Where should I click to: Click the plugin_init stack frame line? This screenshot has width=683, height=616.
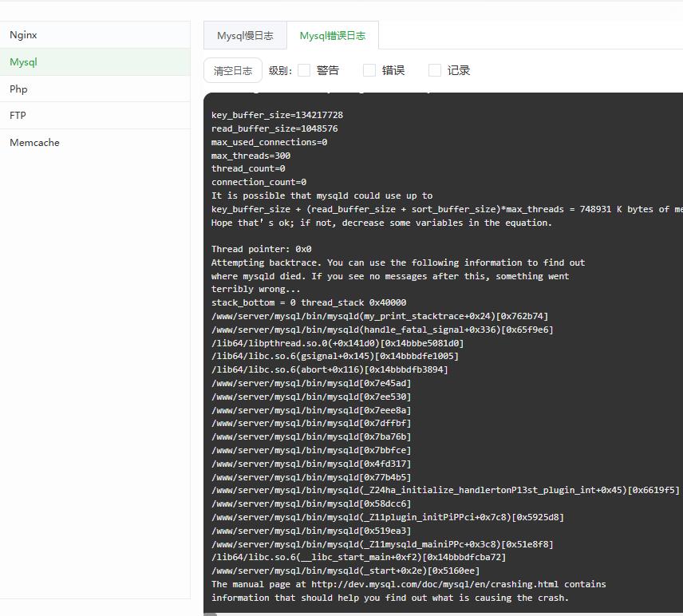[388, 518]
